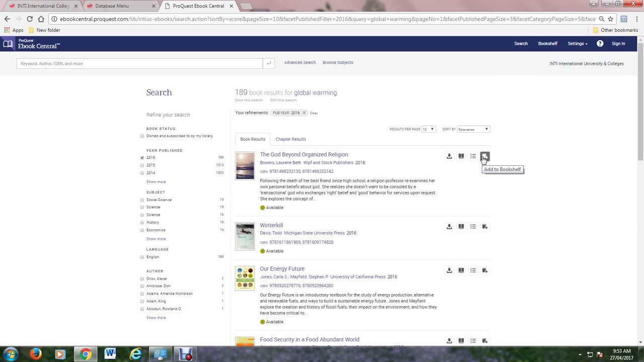Download Our Energy Future book
The height and width of the screenshot is (362, 644).
tap(449, 270)
